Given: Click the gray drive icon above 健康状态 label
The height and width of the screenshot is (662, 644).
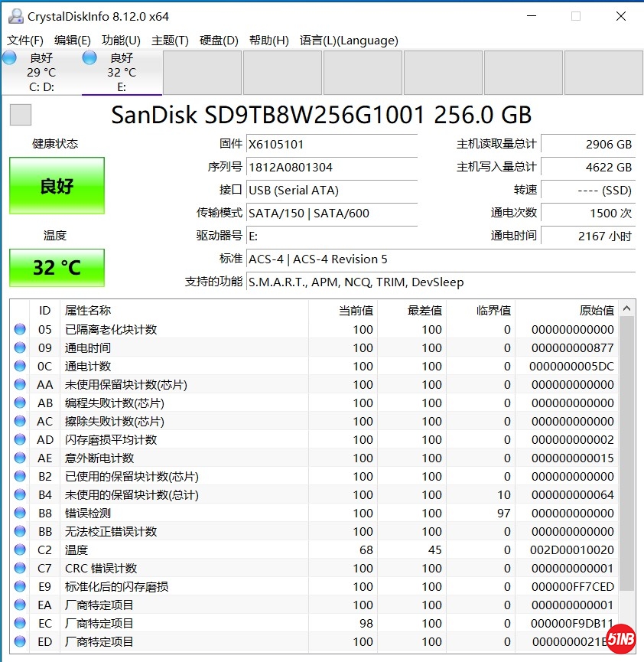Looking at the screenshot, I should point(20,115).
